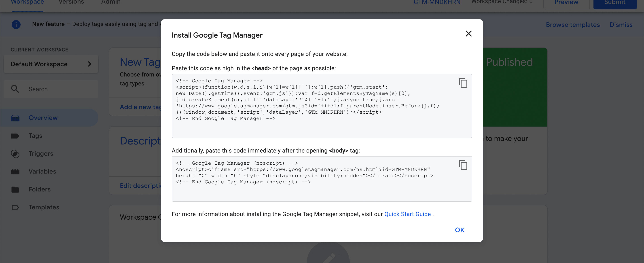Open the Folders sidebar icon
Screen dimensions: 644x263
pyautogui.click(x=15, y=189)
